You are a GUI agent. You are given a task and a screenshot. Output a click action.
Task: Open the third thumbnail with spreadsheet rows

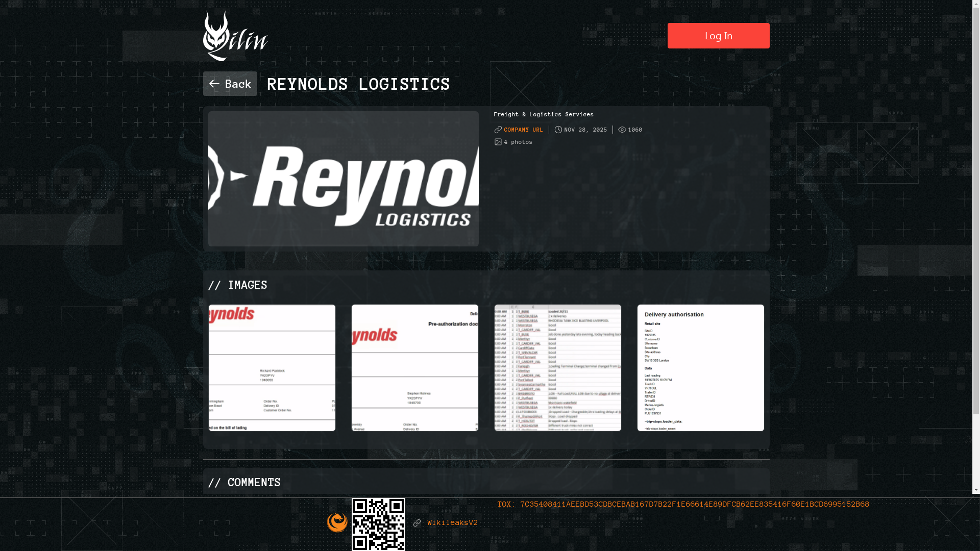point(558,368)
